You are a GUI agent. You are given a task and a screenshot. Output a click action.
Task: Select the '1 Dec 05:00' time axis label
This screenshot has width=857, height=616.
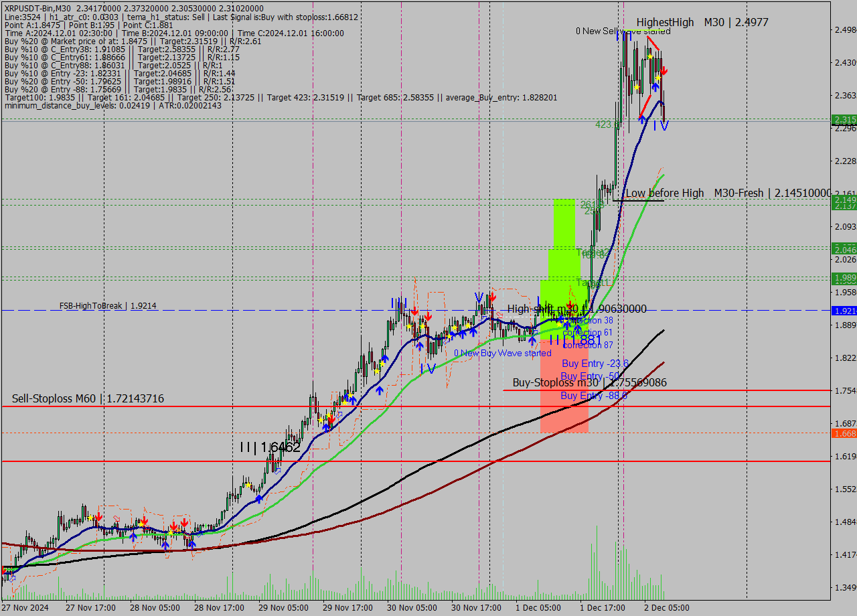(538, 608)
